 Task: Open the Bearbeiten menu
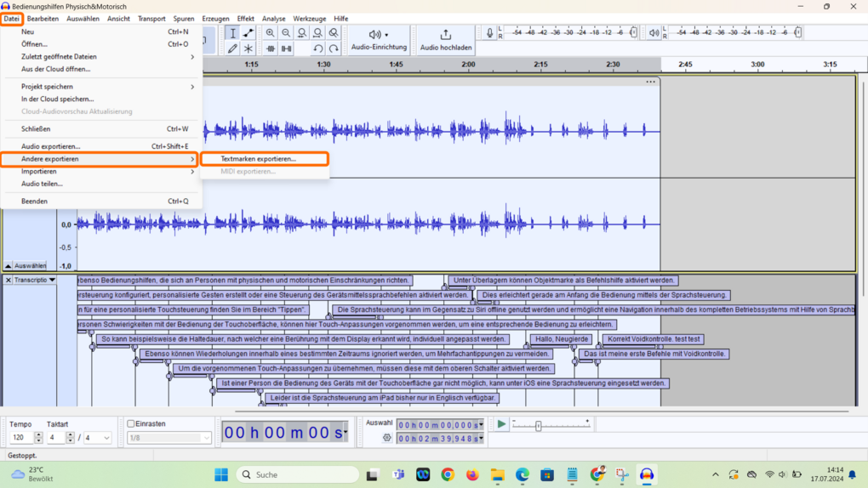click(43, 19)
